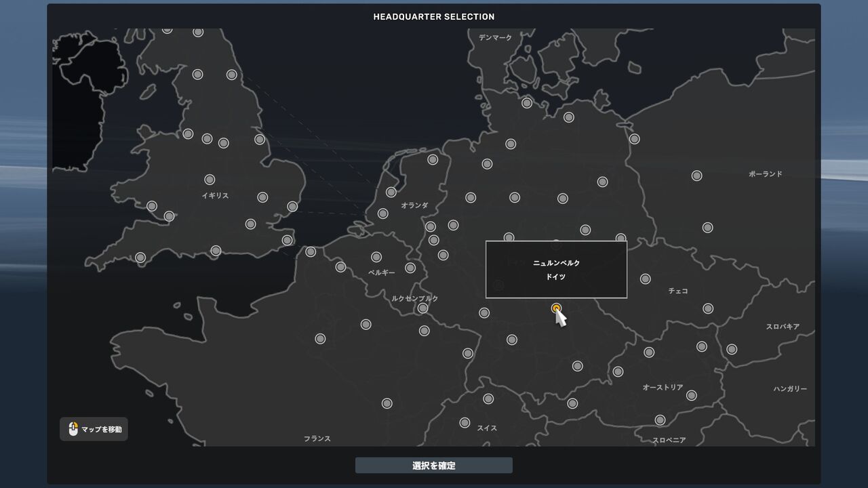This screenshot has width=868, height=488.
Task: Click the マップを移動 map-move hint
Action: coord(94,429)
